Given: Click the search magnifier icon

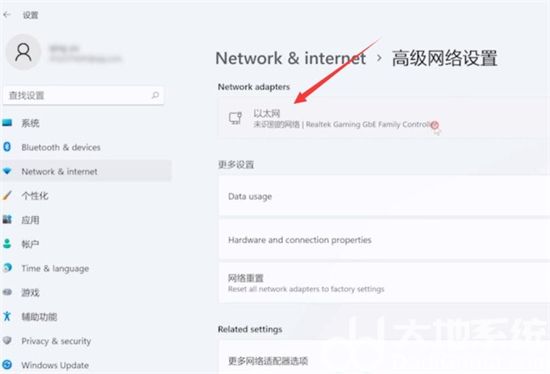Looking at the screenshot, I should [x=155, y=95].
